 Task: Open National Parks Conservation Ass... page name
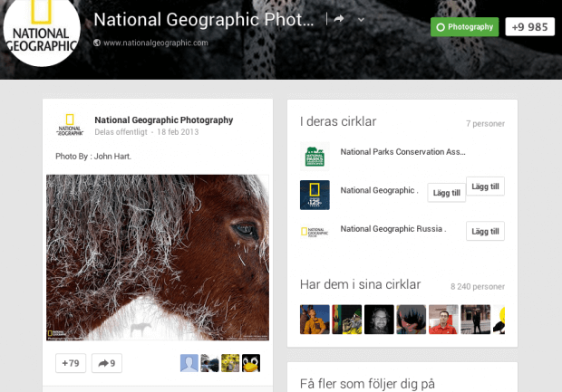pyautogui.click(x=402, y=152)
